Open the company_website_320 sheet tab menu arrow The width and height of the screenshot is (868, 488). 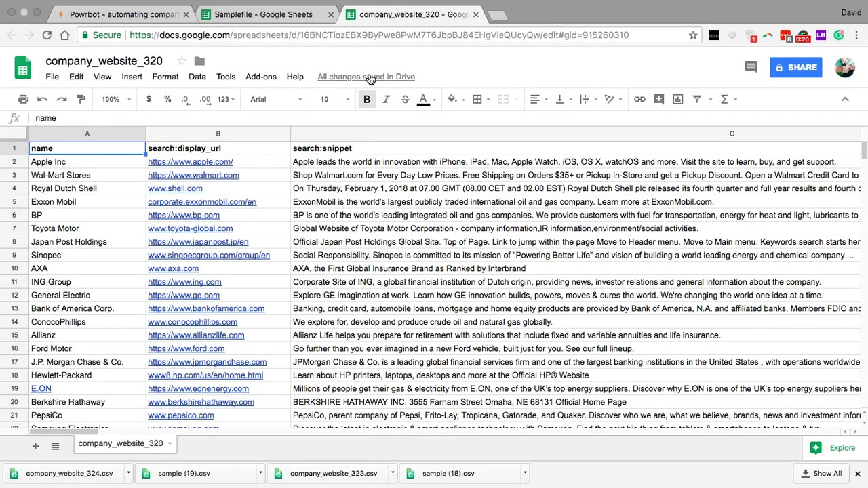tap(170, 443)
